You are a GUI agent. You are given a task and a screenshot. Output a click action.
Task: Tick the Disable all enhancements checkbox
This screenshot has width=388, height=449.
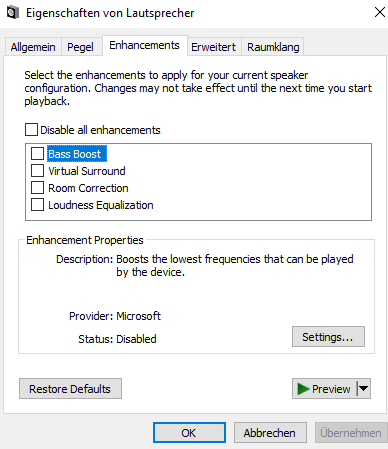pyautogui.click(x=31, y=130)
